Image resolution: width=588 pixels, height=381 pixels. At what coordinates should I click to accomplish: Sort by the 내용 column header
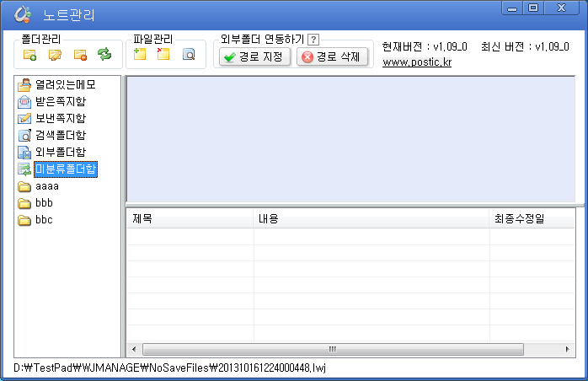(372, 218)
